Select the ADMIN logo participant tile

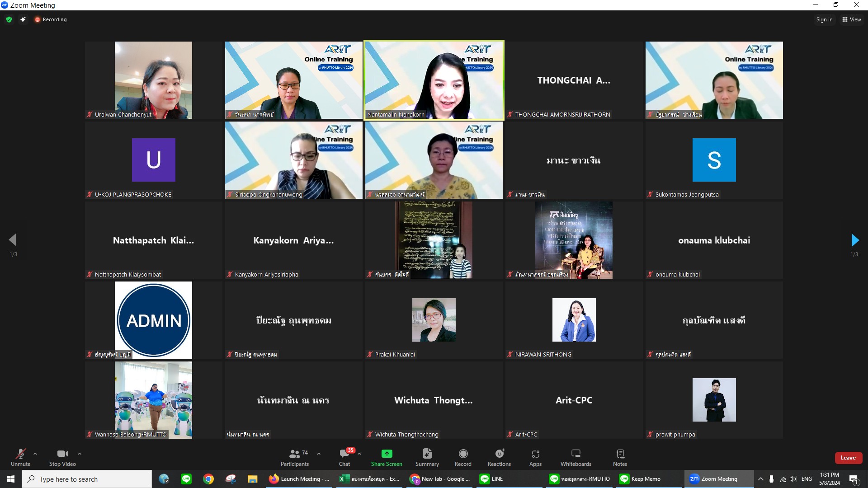pyautogui.click(x=153, y=320)
